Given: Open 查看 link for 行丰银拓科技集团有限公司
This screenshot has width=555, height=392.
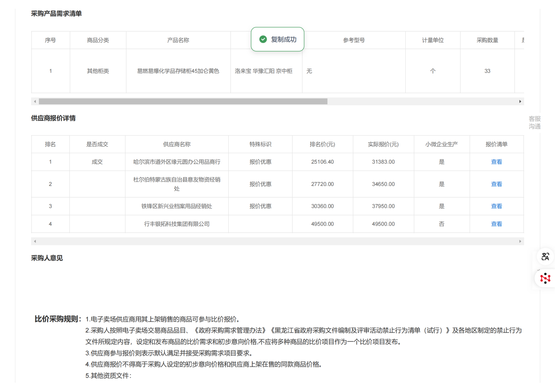Looking at the screenshot, I should tap(496, 224).
